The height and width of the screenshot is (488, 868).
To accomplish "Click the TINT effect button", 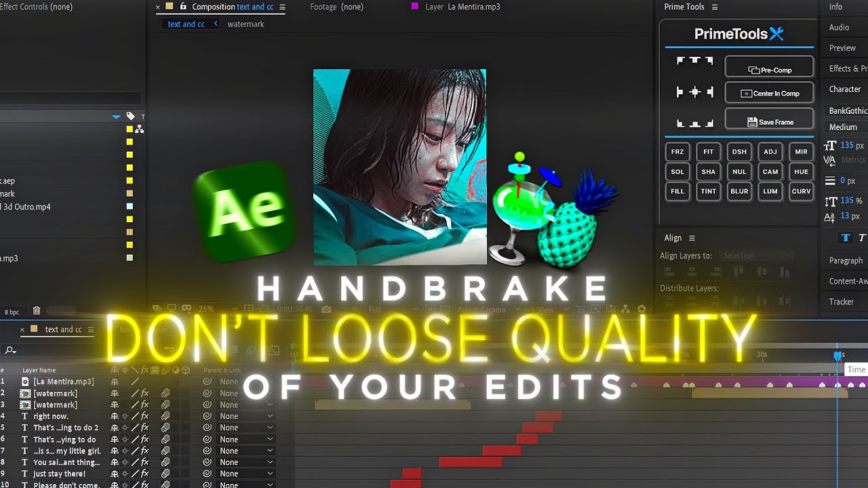I will [x=709, y=191].
